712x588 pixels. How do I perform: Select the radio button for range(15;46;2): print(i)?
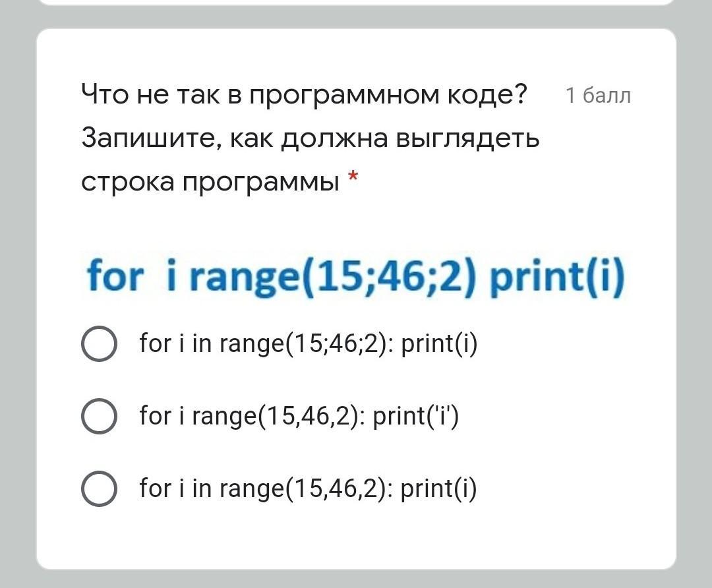coord(99,343)
